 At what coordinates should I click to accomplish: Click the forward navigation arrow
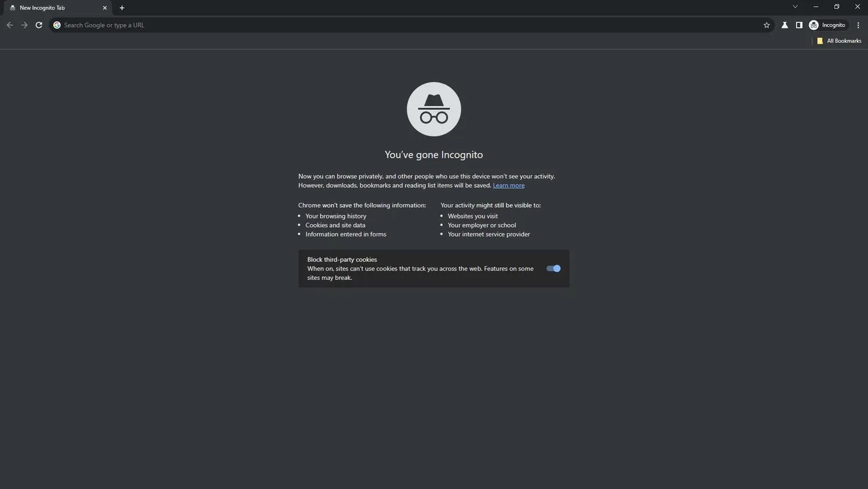[x=24, y=25]
